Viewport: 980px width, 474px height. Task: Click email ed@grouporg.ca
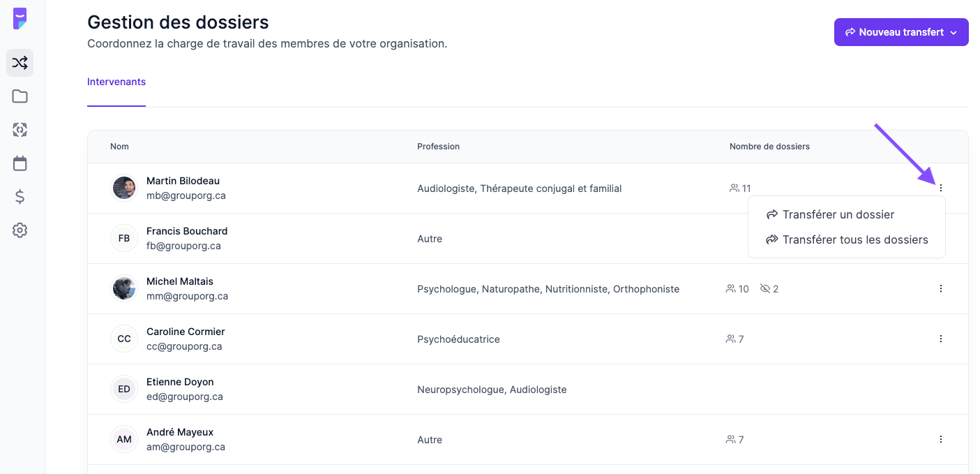185,397
